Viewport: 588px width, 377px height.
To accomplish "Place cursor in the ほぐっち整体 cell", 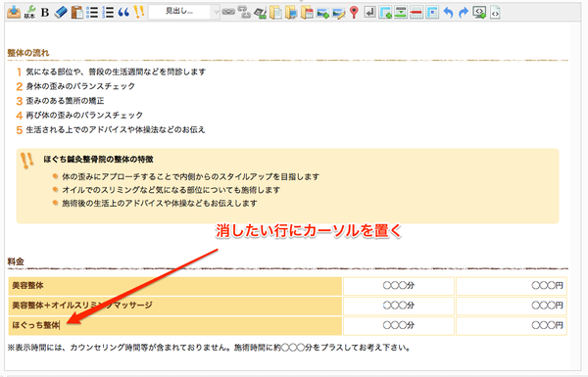I will tap(175, 326).
